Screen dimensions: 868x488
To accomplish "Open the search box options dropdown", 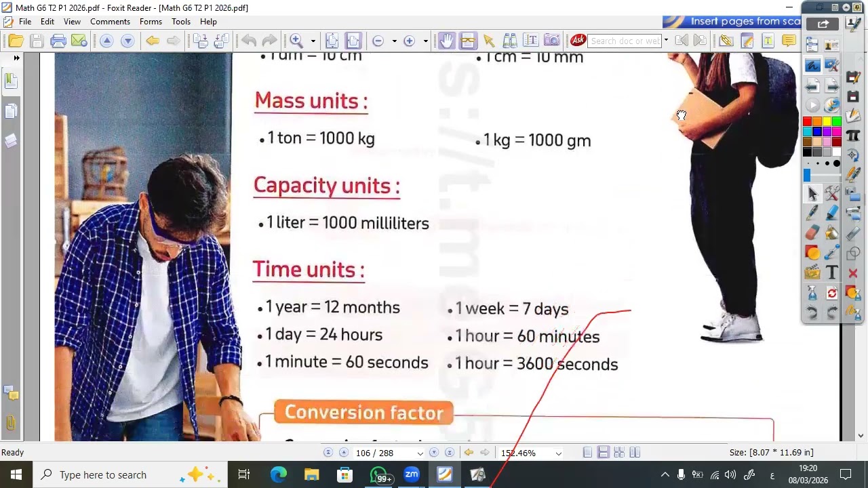I will (666, 41).
